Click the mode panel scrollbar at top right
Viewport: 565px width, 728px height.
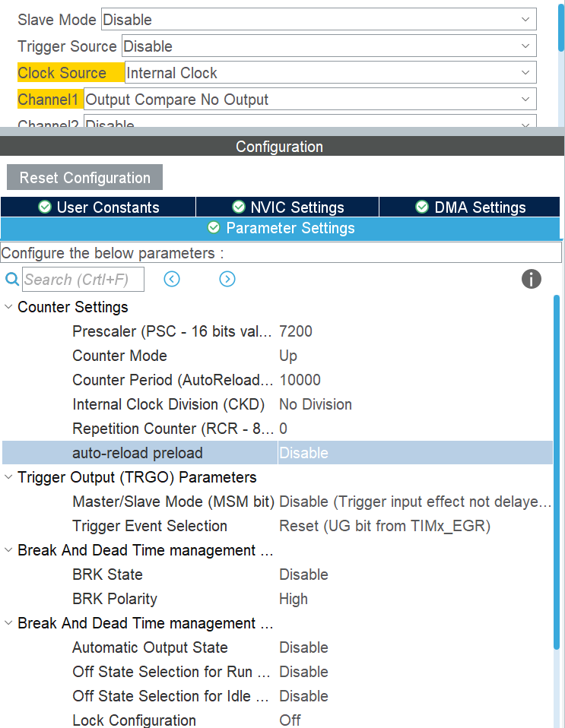pyautogui.click(x=561, y=28)
